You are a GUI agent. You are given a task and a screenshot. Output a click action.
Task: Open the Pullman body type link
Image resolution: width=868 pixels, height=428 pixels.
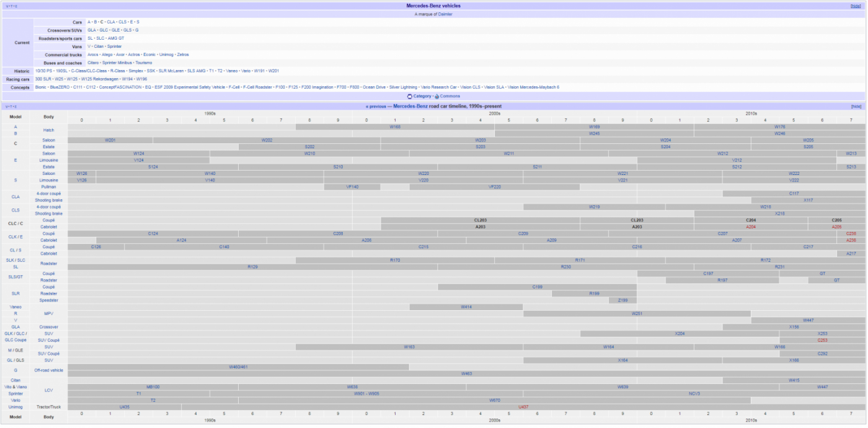click(x=49, y=187)
